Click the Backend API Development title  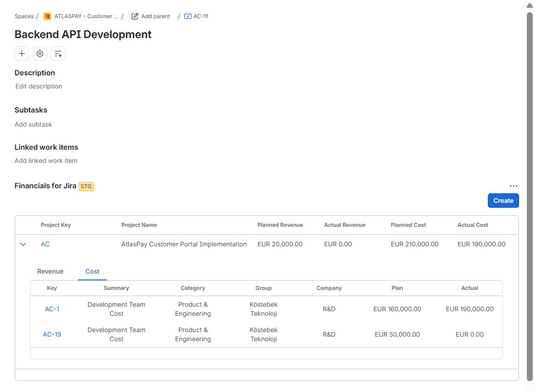(83, 34)
